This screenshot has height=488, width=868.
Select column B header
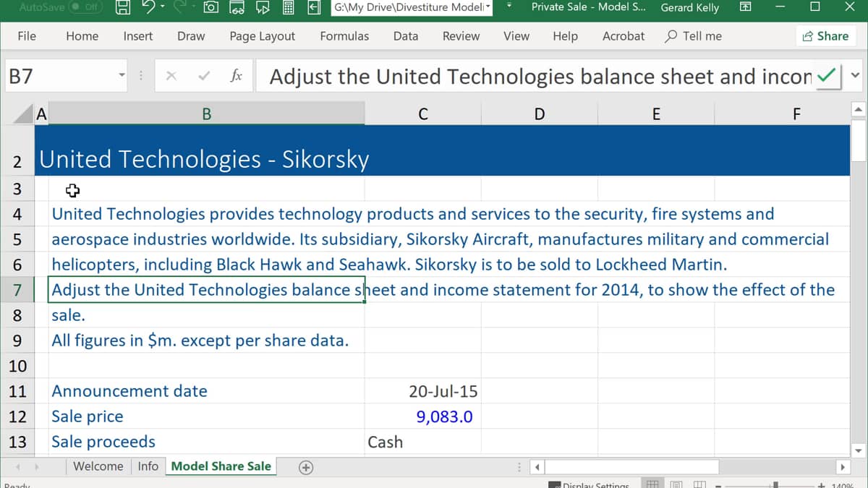(x=207, y=114)
